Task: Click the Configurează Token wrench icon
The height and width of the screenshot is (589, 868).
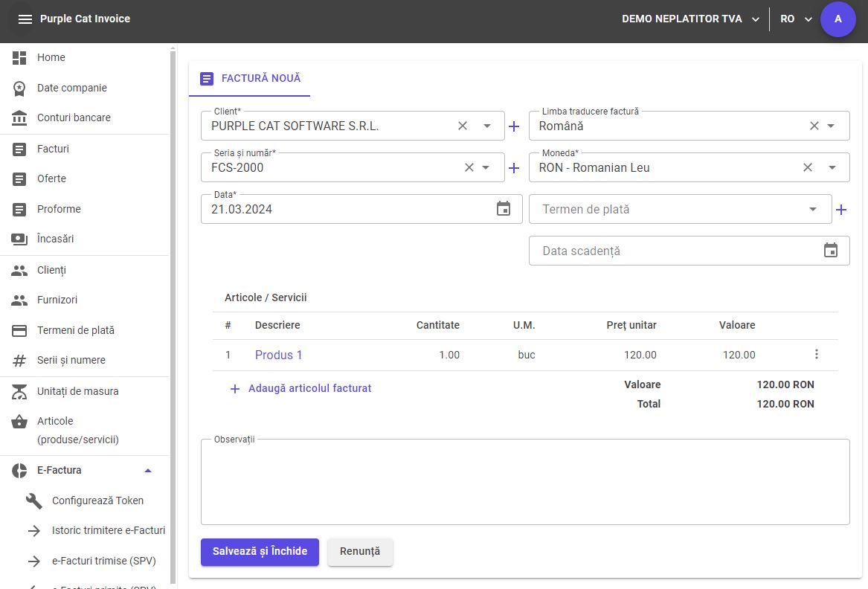Action: pos(34,501)
